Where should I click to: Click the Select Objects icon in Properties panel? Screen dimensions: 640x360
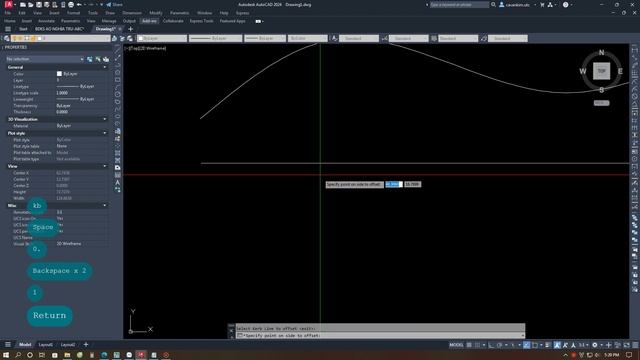click(x=98, y=59)
